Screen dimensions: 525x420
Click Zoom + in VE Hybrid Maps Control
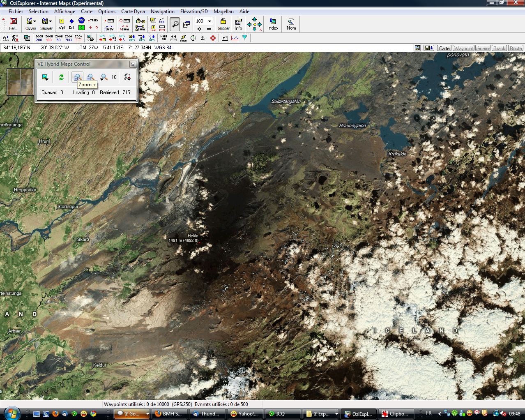pos(77,77)
